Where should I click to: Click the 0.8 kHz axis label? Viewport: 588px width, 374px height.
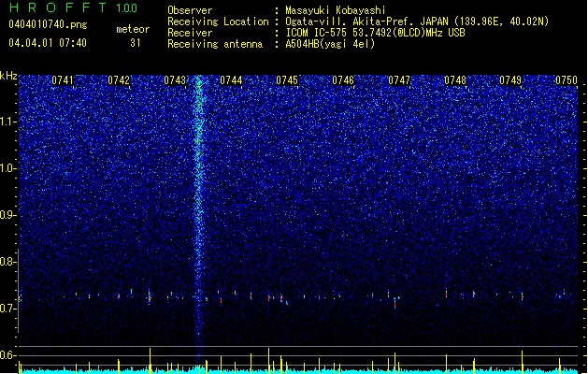point(8,262)
